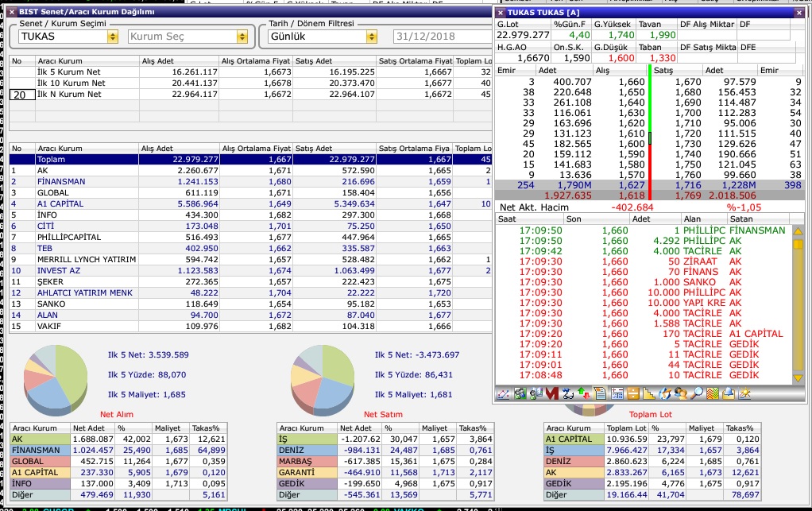Select the INVEST AZ row
812x511 pixels.
pos(250,271)
